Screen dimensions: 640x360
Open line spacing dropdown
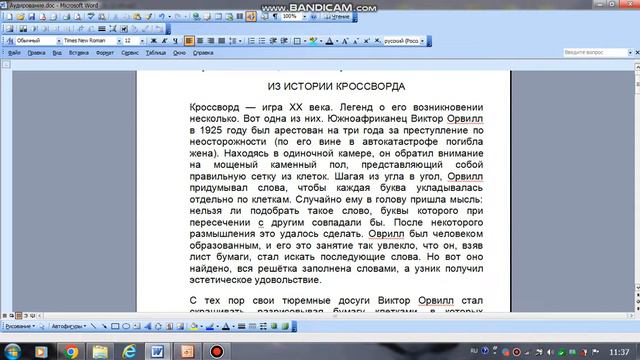tap(240, 41)
